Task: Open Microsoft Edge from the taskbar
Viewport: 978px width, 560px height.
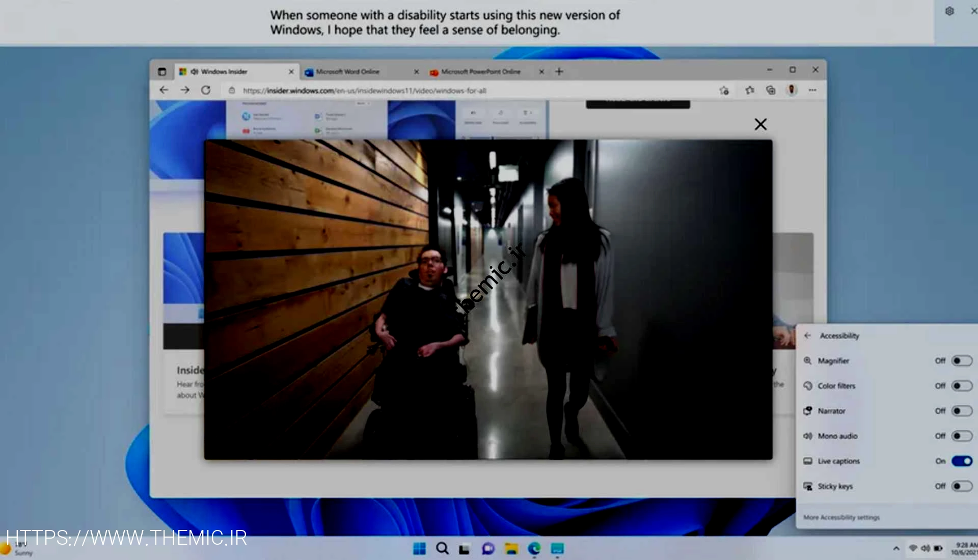Action: [534, 548]
